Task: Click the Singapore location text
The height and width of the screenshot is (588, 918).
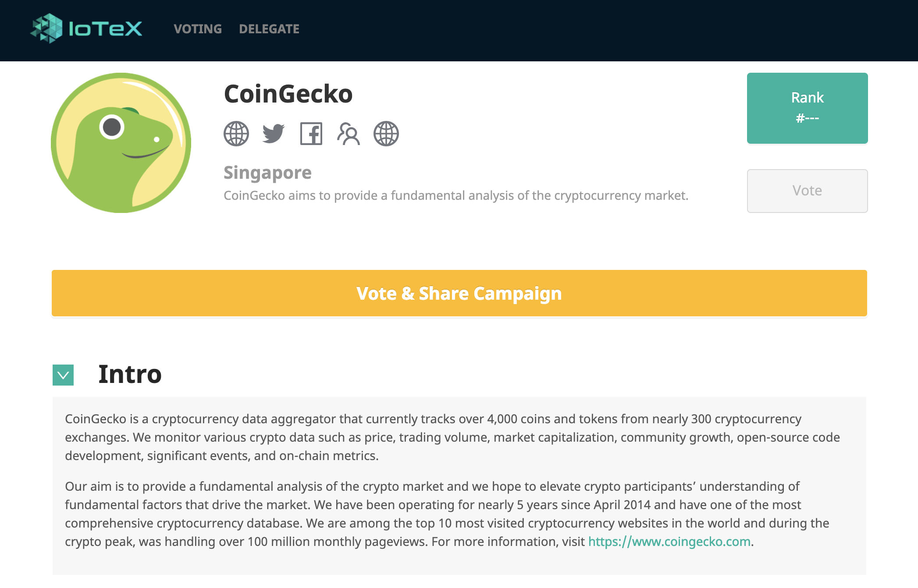Action: pos(267,173)
